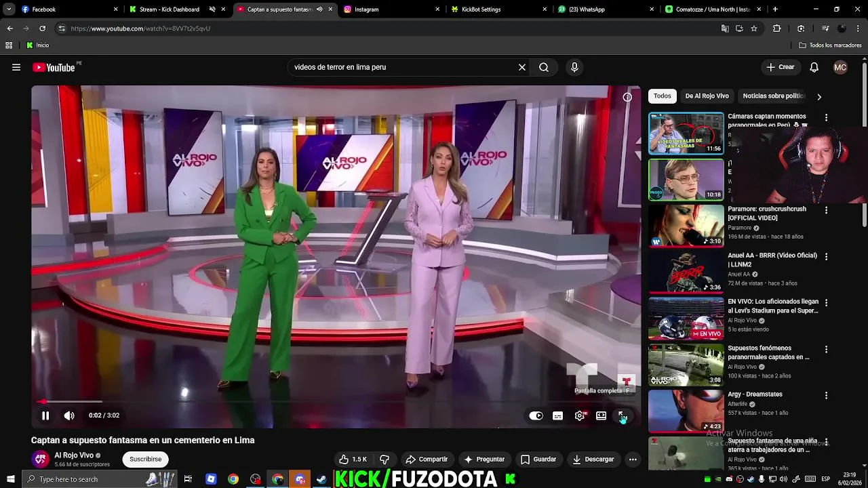The height and width of the screenshot is (488, 868).
Task: Go to the YouTube home logo
Action: coord(54,67)
